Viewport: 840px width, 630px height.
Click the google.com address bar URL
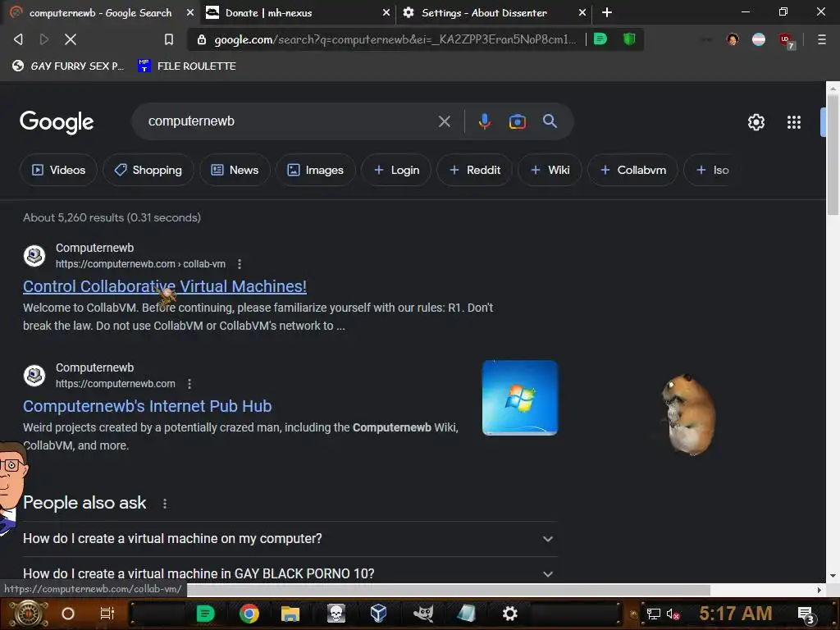click(x=395, y=39)
